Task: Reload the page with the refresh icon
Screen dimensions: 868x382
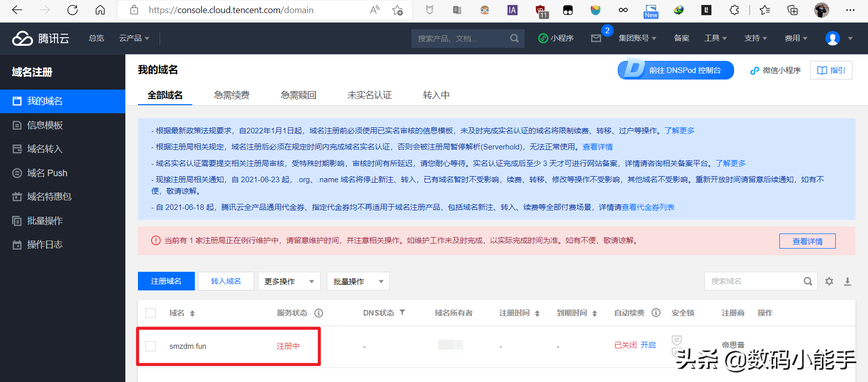Action: point(73,10)
